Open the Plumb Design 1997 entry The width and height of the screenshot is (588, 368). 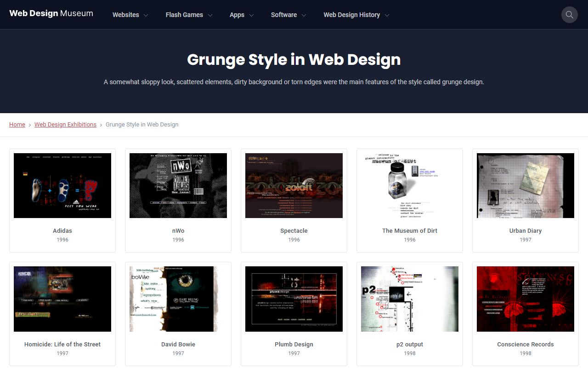(x=294, y=299)
